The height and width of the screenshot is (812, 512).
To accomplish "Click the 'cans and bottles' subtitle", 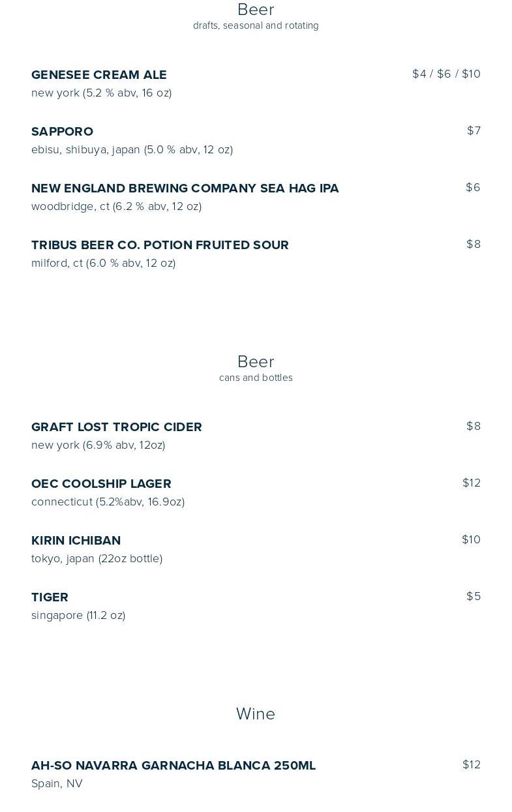I will pos(256,378).
